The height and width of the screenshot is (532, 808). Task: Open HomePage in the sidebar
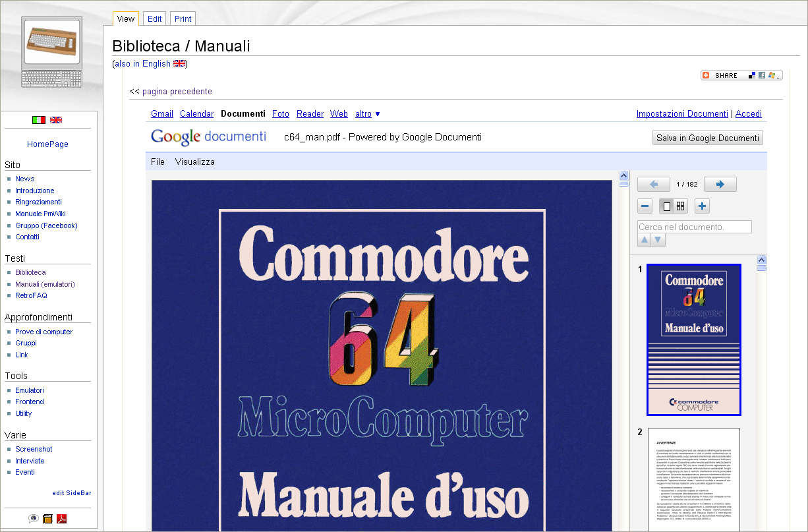(x=47, y=144)
